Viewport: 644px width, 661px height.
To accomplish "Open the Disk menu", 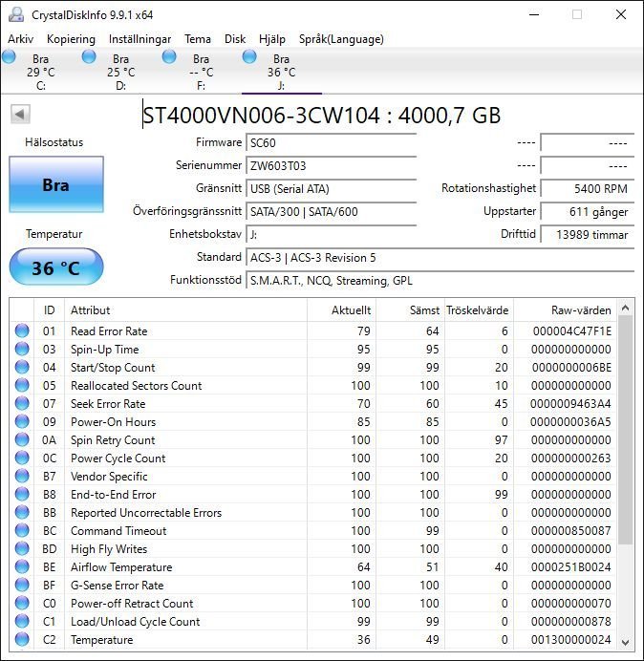I will tap(235, 39).
